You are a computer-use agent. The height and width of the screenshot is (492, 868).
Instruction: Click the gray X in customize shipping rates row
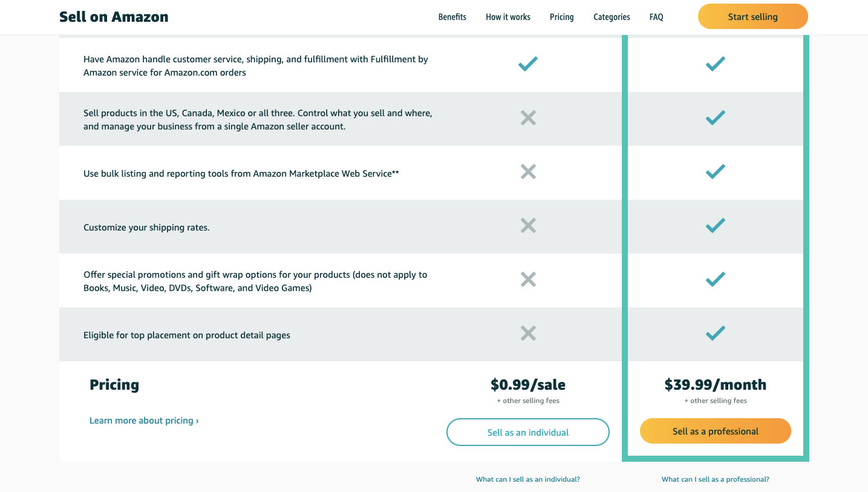click(x=528, y=226)
